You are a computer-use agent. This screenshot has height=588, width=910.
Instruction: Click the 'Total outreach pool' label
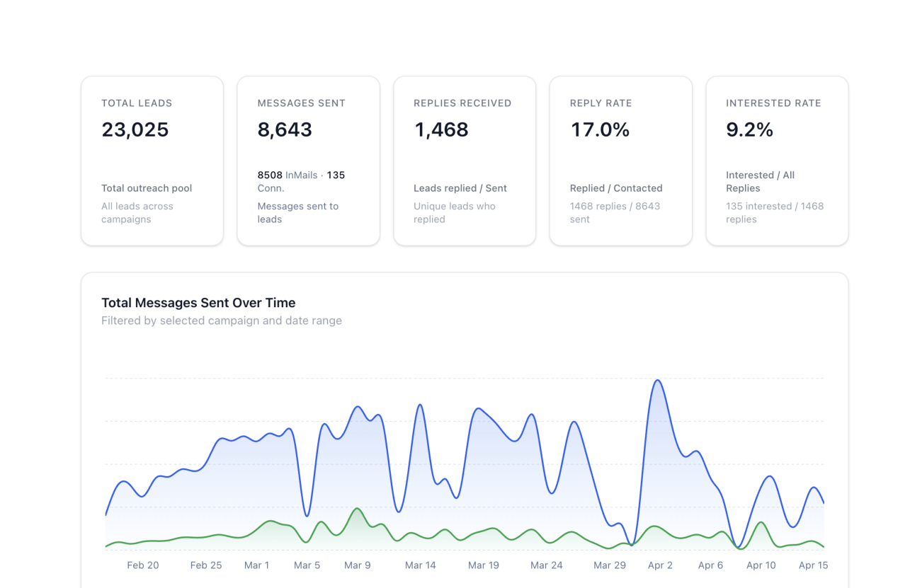(147, 188)
